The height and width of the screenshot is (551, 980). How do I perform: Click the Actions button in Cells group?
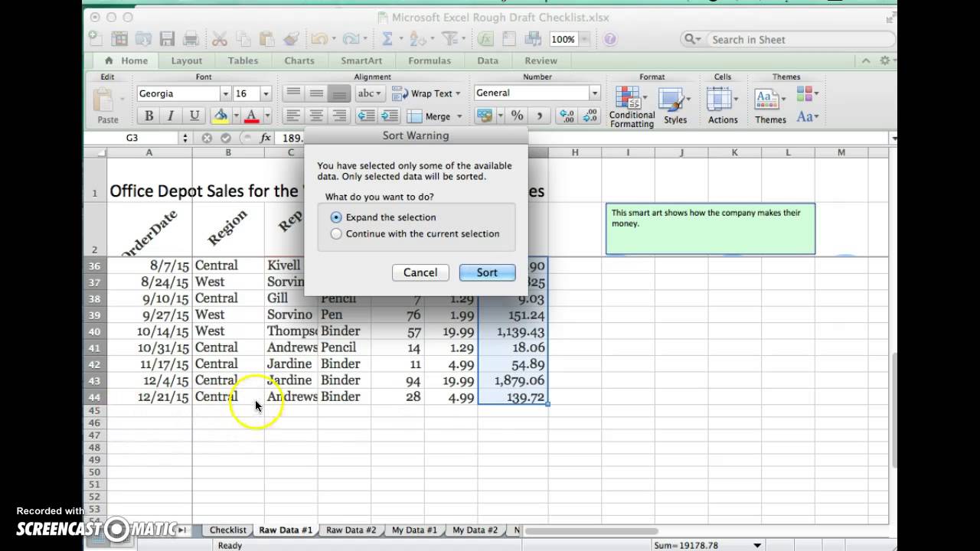click(723, 106)
